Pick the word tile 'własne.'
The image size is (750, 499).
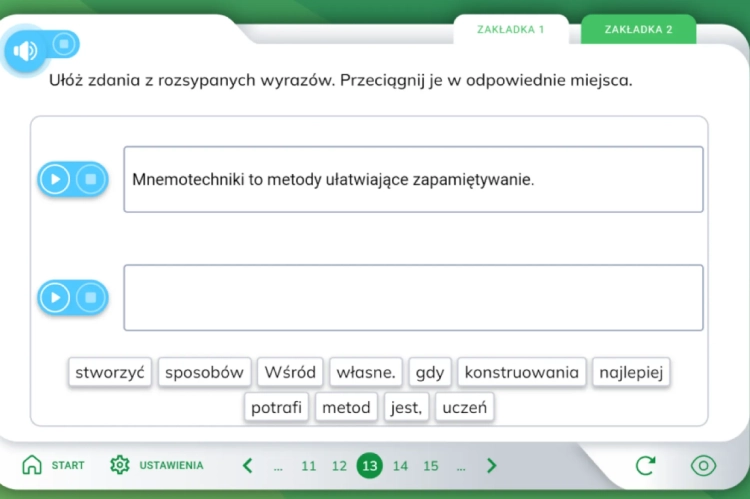366,372
